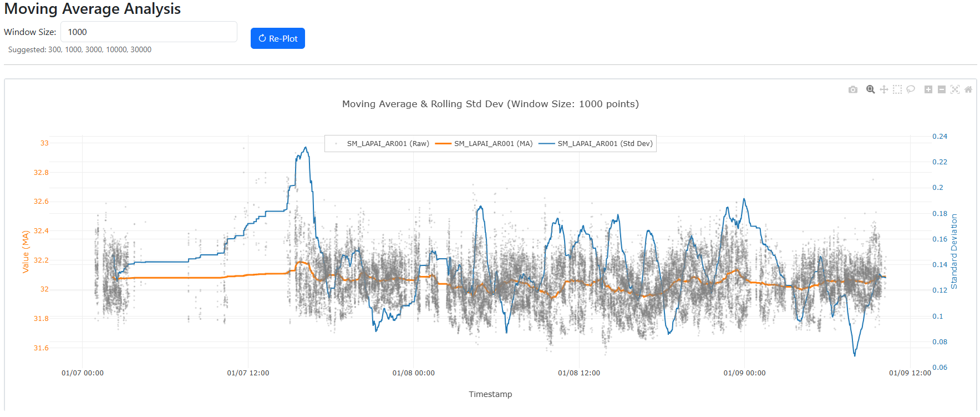980x417 pixels.
Task: Select the Zoom tool in the modebar
Action: 871,89
